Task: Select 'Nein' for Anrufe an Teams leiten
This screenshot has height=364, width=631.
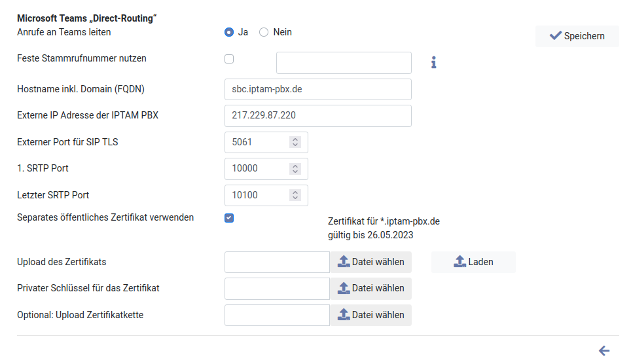Action: (264, 32)
